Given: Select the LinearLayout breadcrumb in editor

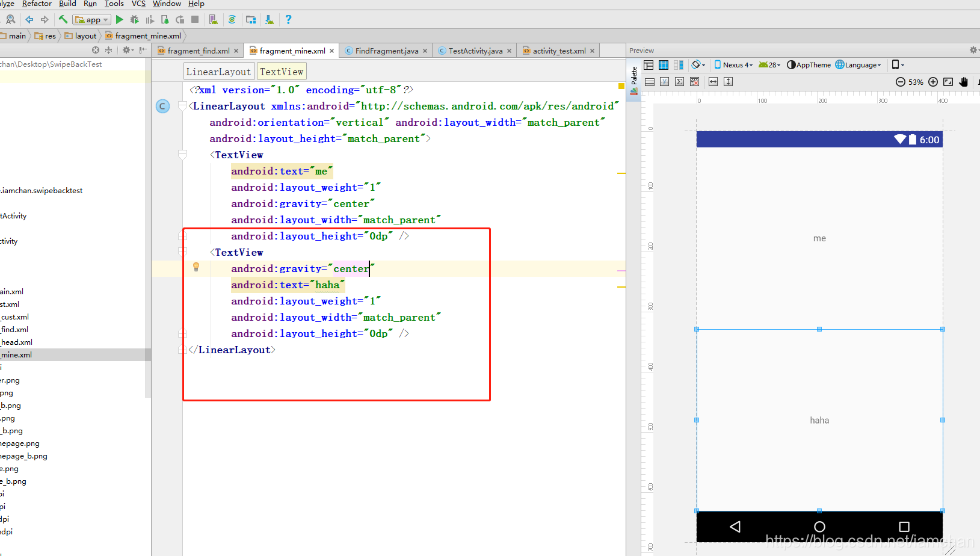Looking at the screenshot, I should [x=218, y=72].
